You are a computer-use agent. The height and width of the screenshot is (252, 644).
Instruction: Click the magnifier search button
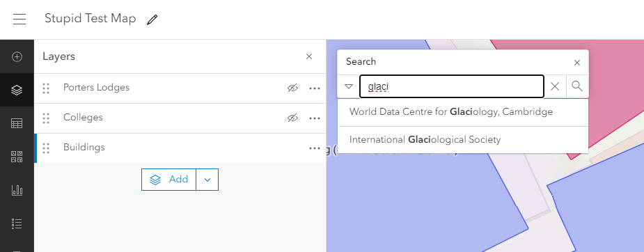coord(577,86)
